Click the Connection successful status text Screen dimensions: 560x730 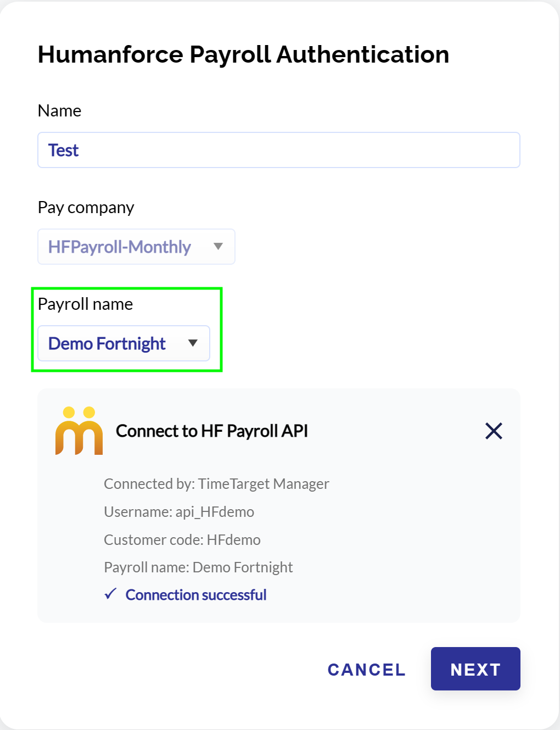tap(196, 594)
